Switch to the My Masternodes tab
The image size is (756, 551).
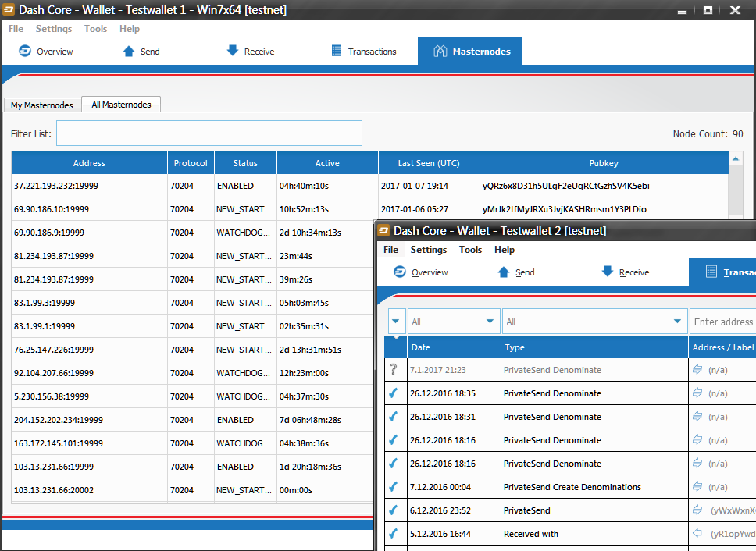point(42,105)
